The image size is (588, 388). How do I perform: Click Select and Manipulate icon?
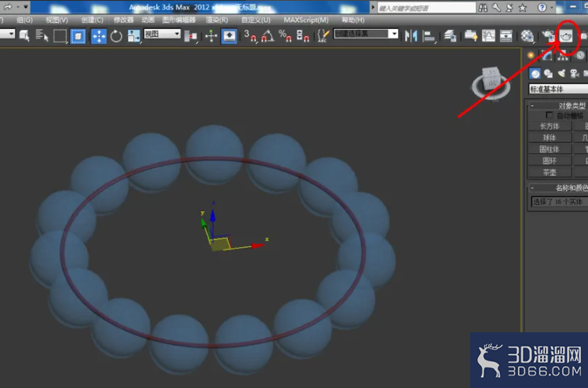(211, 36)
